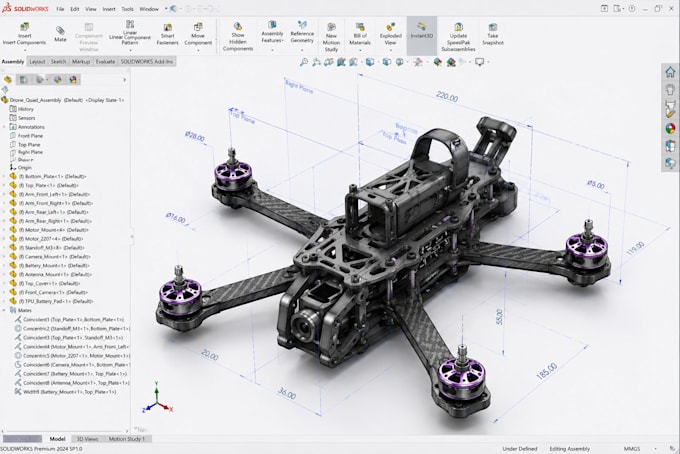The image size is (680, 454).
Task: Click Show Hidden Components
Action: click(238, 36)
